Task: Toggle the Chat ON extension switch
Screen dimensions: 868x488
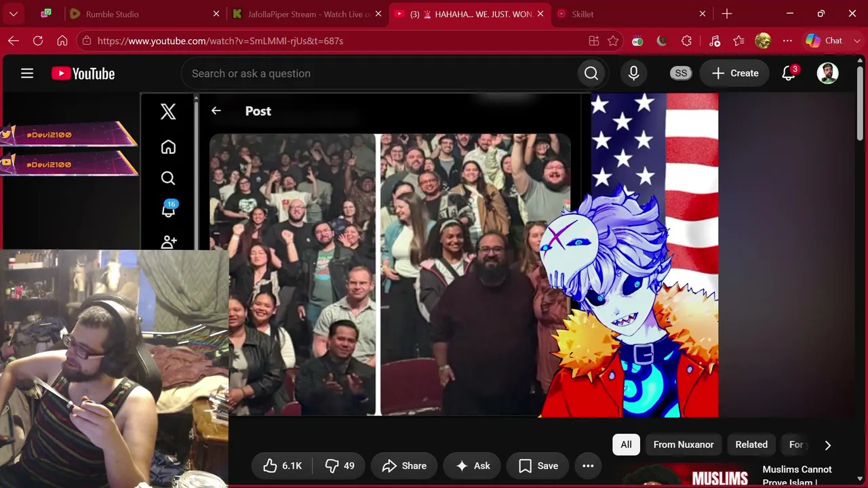Action: (637, 41)
